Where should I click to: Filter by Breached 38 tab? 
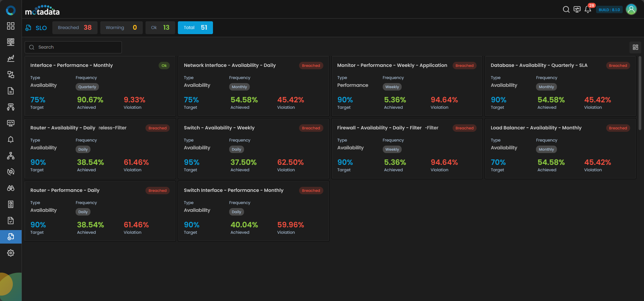click(75, 28)
